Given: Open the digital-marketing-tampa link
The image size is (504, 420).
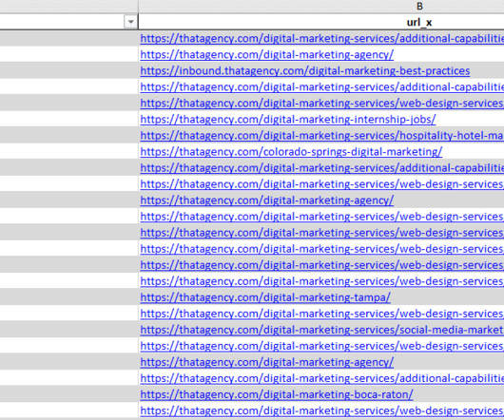Looking at the screenshot, I should tap(265, 297).
